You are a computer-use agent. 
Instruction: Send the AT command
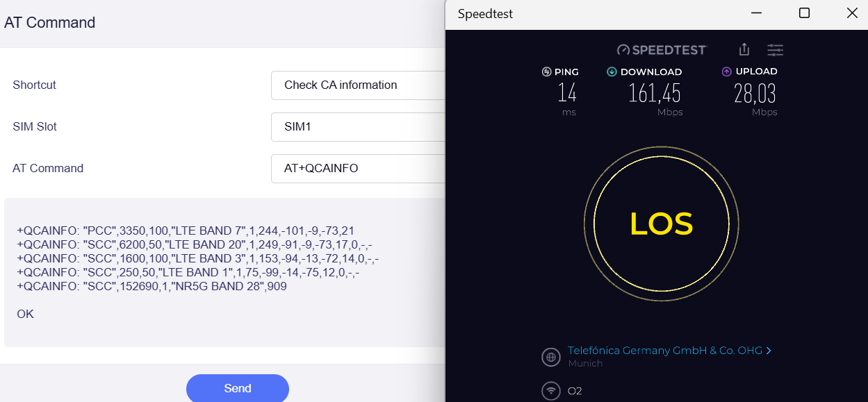pos(238,388)
